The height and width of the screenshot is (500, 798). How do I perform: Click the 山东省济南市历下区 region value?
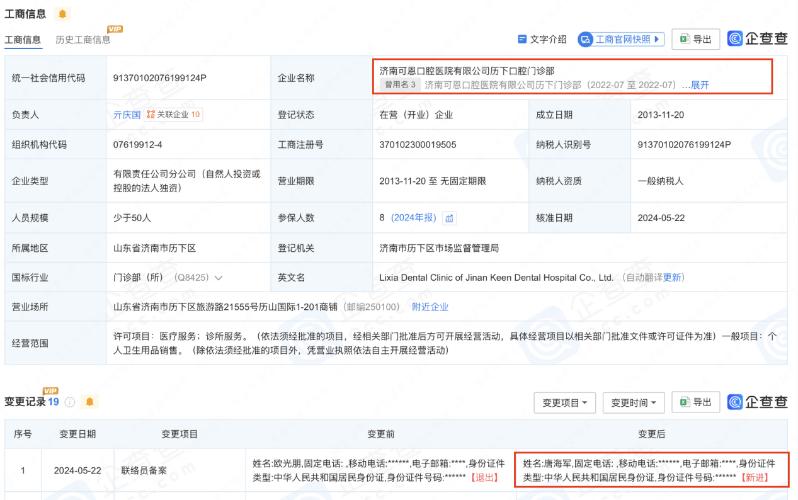(154, 248)
